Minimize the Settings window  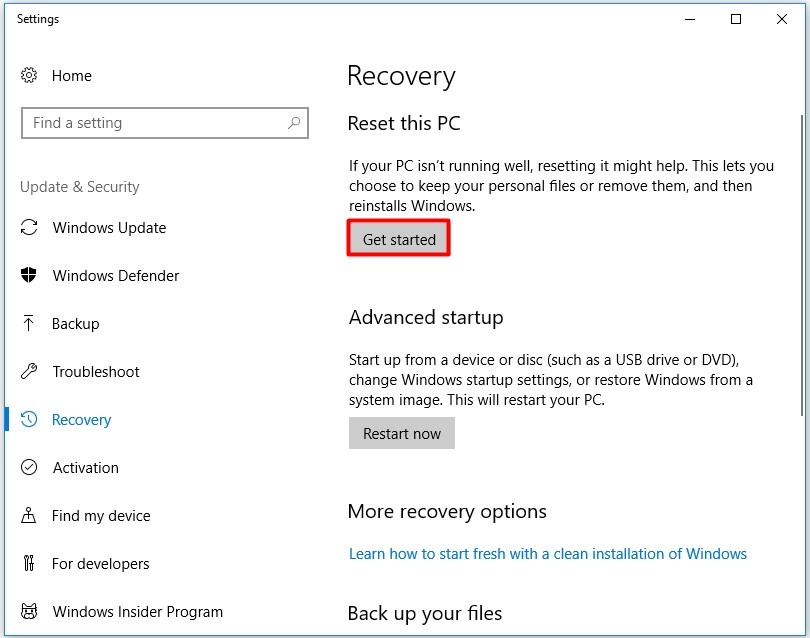[x=687, y=19]
